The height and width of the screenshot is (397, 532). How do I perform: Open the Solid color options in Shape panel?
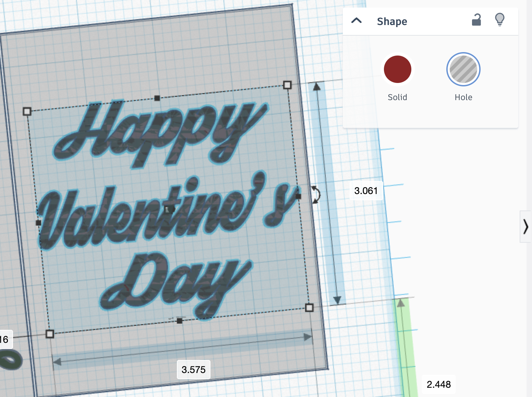[x=398, y=69]
